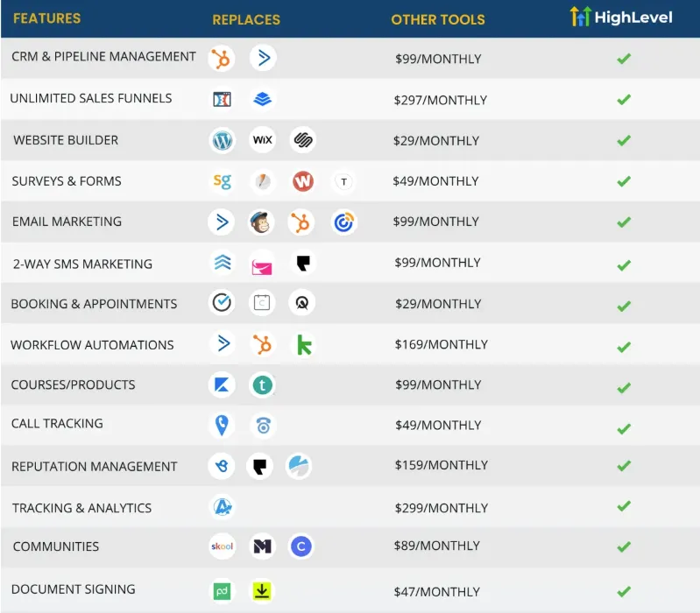This screenshot has height=613, width=700.
Task: Click the green checkmark for CRM & Pipeline Management
Action: pyautogui.click(x=624, y=59)
